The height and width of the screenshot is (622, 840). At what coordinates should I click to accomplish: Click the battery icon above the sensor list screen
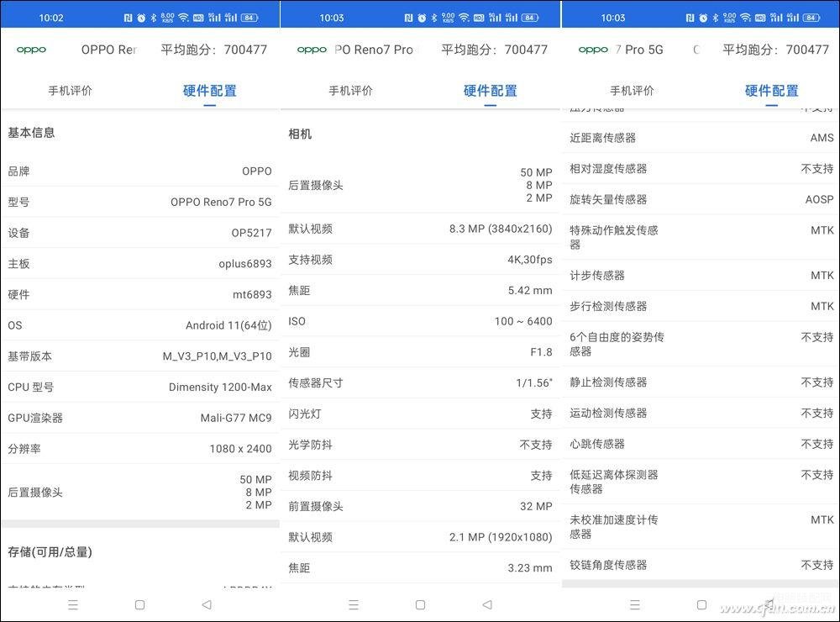(x=811, y=18)
